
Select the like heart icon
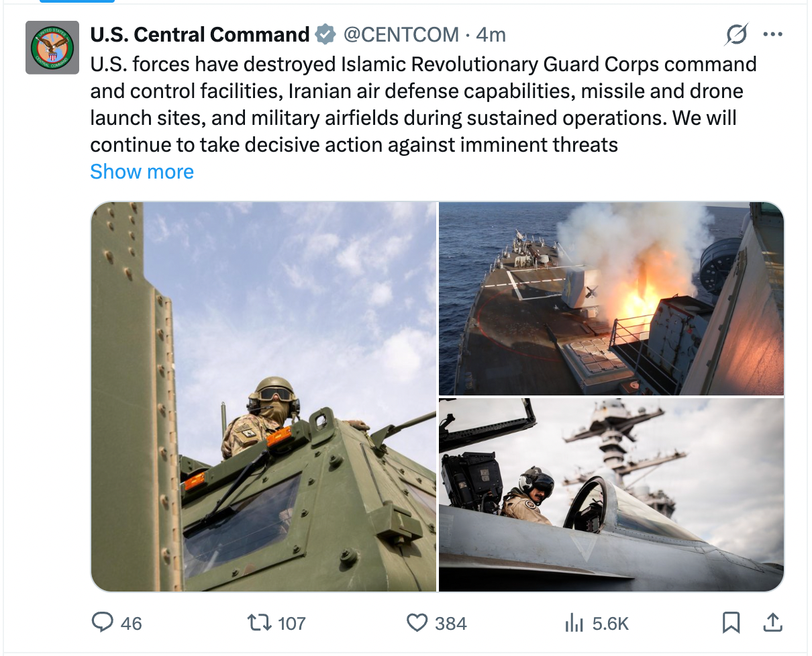coord(416,623)
